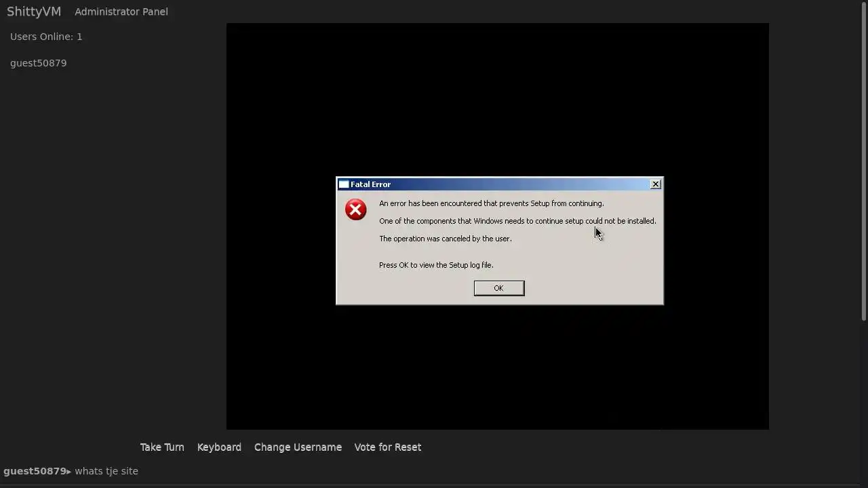Click the Fatal Error title bar icon
The width and height of the screenshot is (868, 488).
click(344, 184)
